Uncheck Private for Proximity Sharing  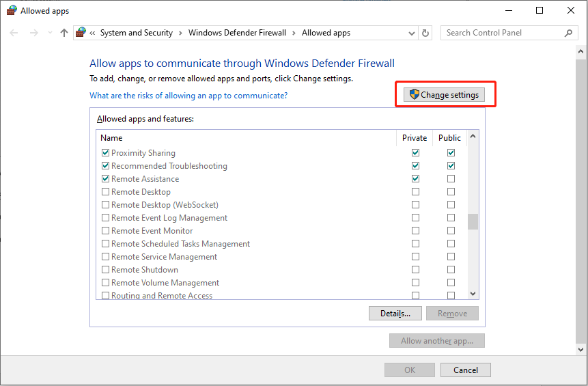pos(415,152)
